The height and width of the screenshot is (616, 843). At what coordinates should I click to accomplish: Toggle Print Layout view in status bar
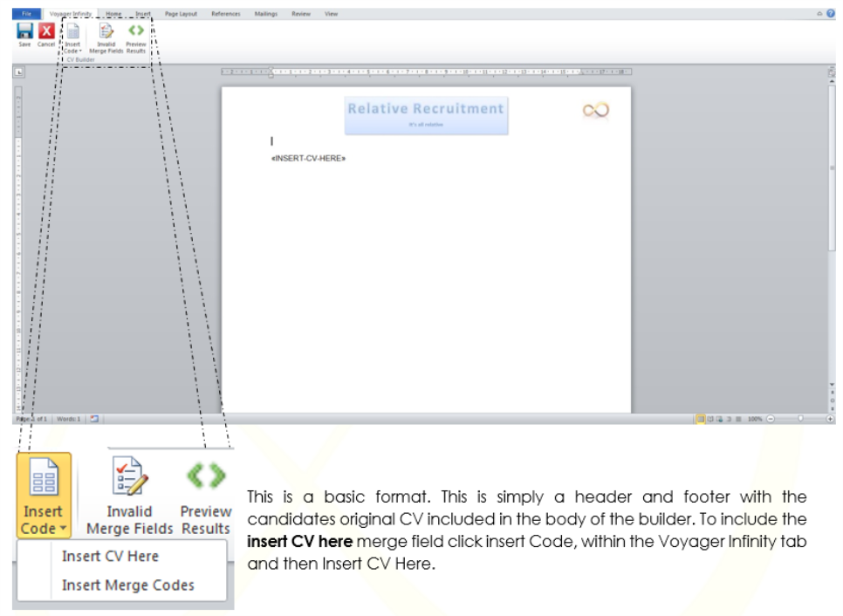[701, 419]
